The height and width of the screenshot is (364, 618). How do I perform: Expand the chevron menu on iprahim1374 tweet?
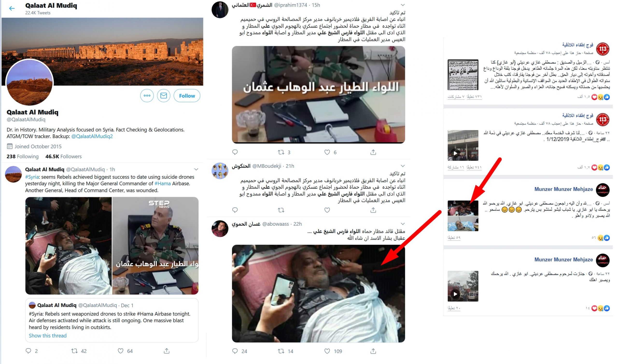(403, 5)
